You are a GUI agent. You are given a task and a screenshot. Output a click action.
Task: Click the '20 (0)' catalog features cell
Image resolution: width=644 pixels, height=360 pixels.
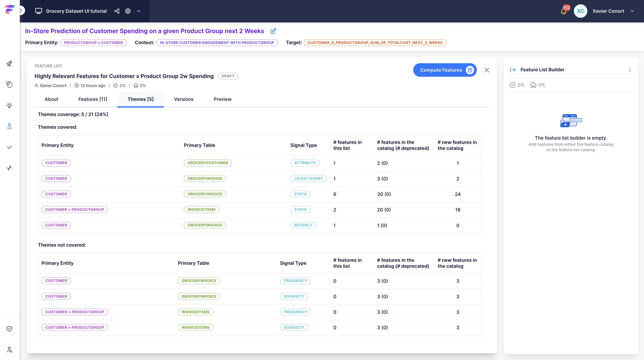point(384,210)
